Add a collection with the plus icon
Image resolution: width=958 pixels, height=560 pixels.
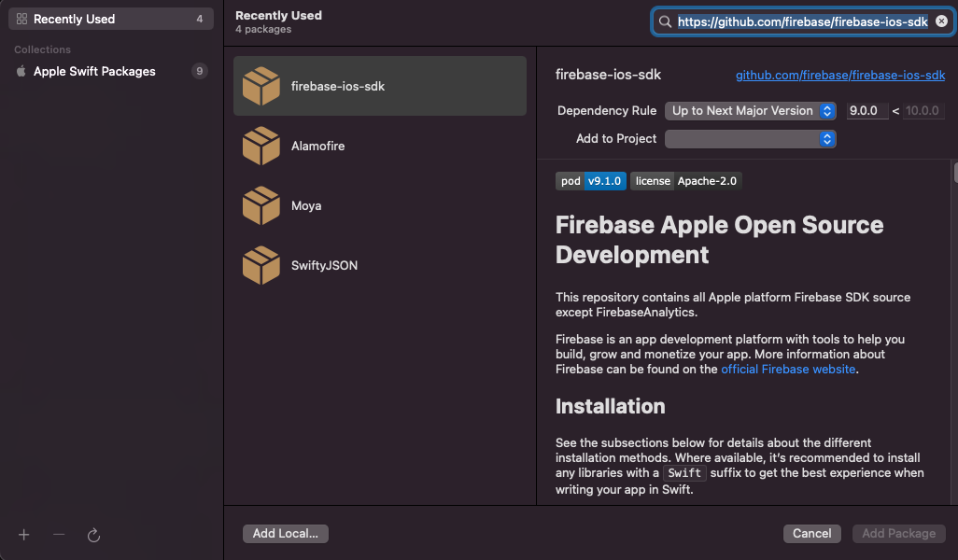[x=24, y=535]
